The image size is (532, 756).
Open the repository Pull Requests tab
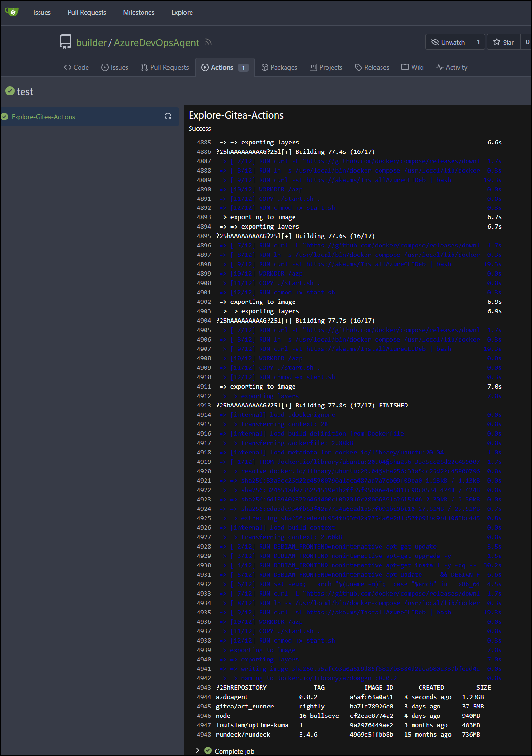coord(165,67)
